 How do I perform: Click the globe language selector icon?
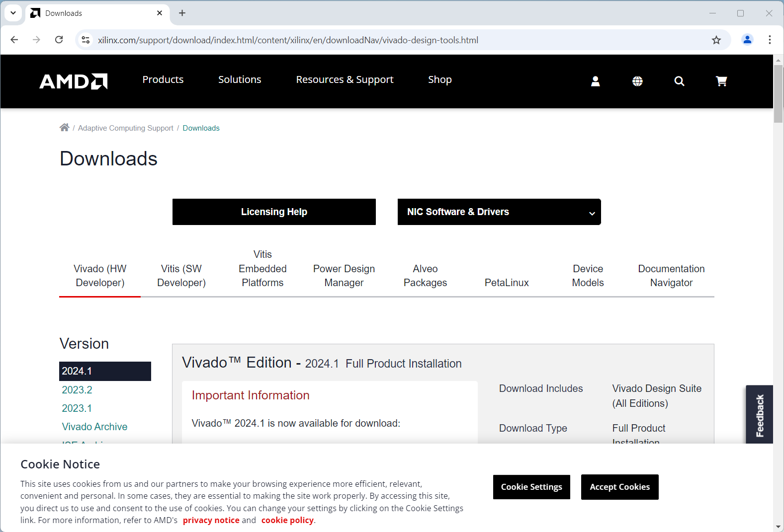coord(637,81)
